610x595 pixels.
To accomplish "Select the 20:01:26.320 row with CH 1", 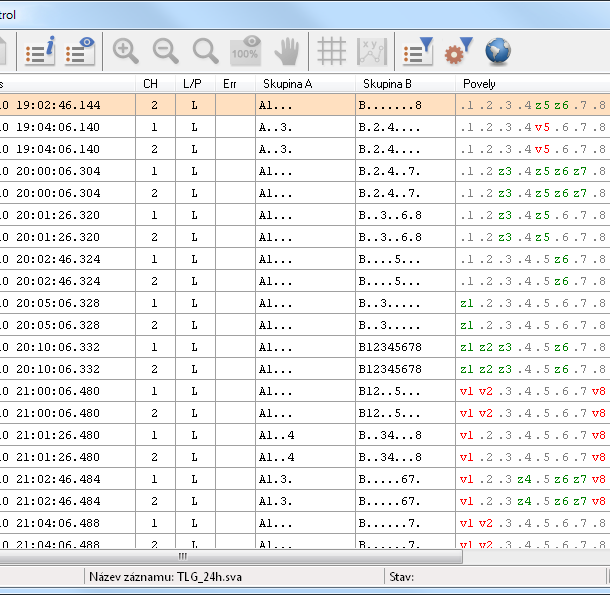I will 305,215.
